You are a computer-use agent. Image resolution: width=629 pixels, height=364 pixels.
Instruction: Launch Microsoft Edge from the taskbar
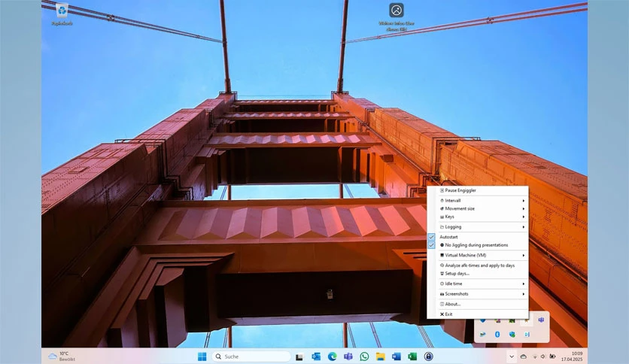point(332,356)
